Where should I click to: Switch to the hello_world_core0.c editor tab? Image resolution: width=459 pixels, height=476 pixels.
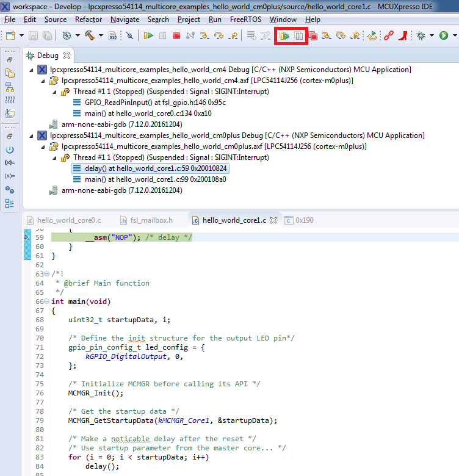click(68, 220)
